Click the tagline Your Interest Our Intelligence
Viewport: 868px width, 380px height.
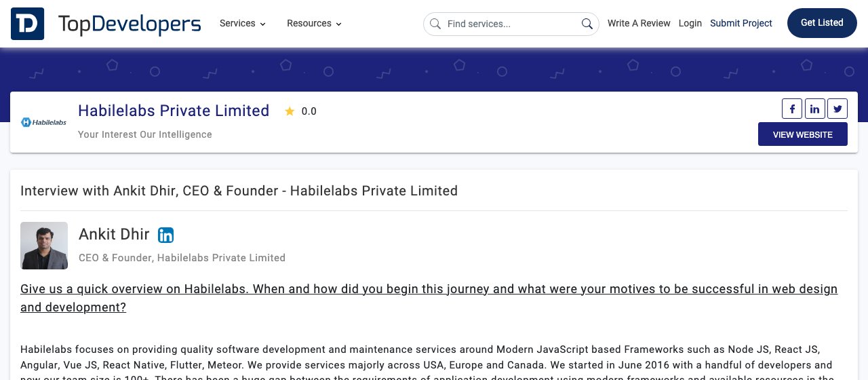click(x=145, y=134)
